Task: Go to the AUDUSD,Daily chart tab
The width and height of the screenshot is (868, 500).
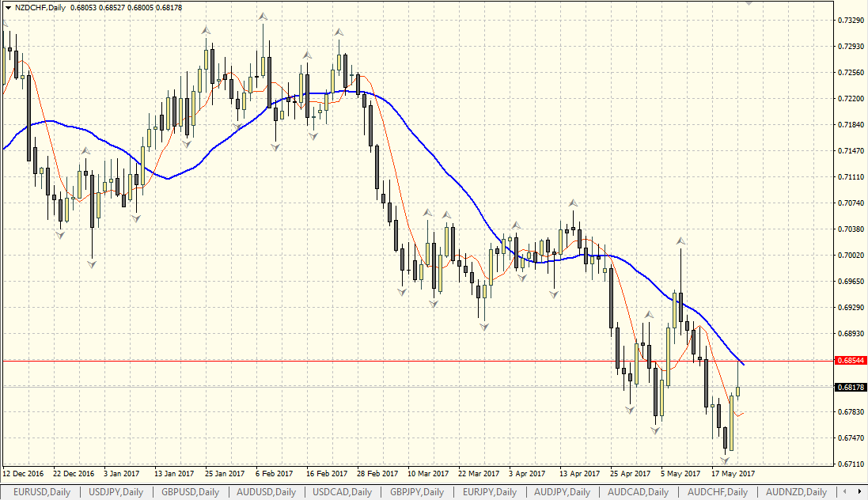Action: pyautogui.click(x=267, y=492)
